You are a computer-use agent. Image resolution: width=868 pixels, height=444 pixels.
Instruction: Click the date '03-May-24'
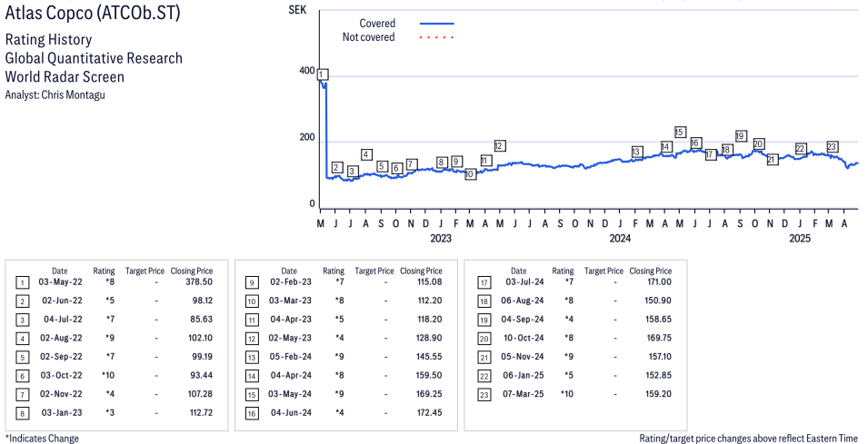pos(290,394)
